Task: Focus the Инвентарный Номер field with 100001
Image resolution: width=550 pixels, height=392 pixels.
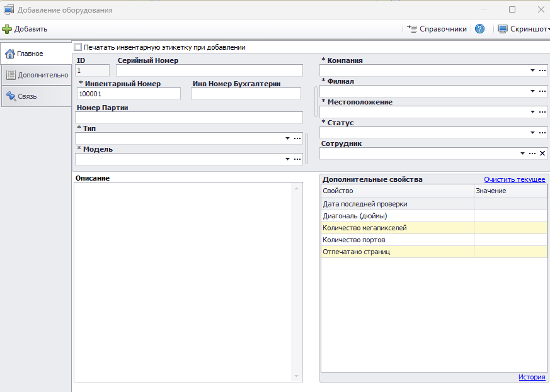Action: (129, 94)
